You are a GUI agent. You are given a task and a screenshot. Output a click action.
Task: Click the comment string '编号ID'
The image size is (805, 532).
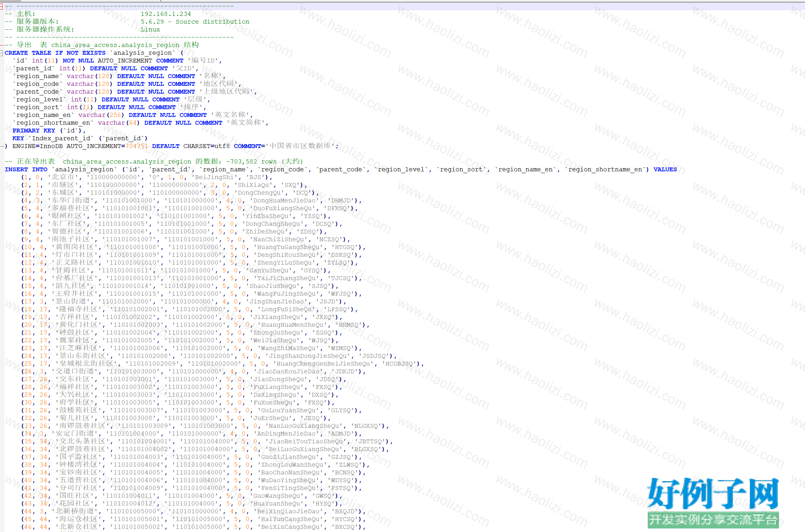tap(203, 61)
